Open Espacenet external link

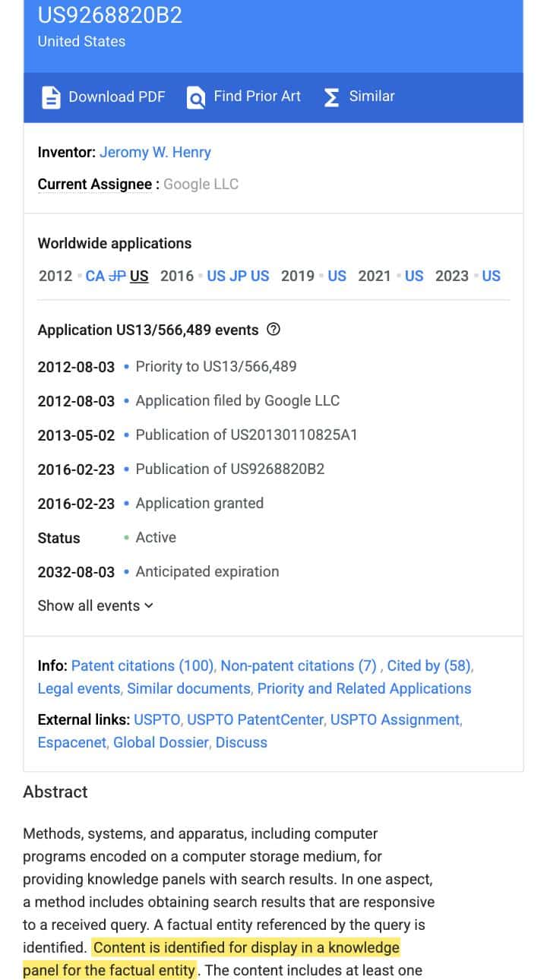point(72,742)
